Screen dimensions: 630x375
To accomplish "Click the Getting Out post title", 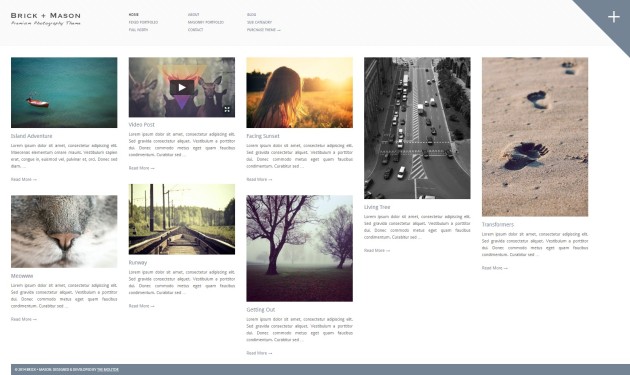I will click(x=261, y=309).
